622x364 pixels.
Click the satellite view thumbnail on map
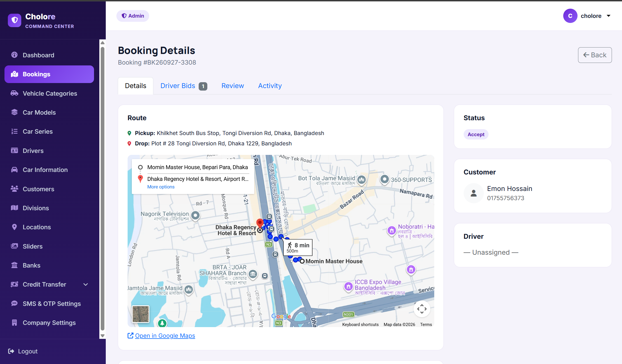(x=140, y=314)
